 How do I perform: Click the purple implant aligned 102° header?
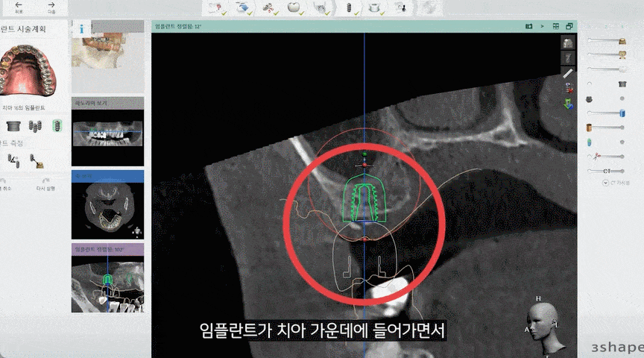[x=108, y=250]
